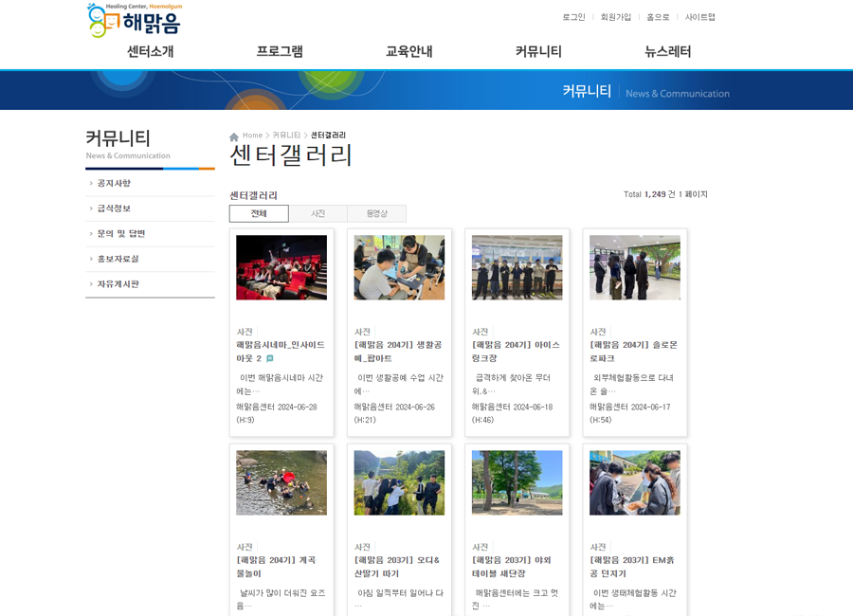The width and height of the screenshot is (853, 616).
Task: Open the 로그인 link
Action: pos(573,17)
